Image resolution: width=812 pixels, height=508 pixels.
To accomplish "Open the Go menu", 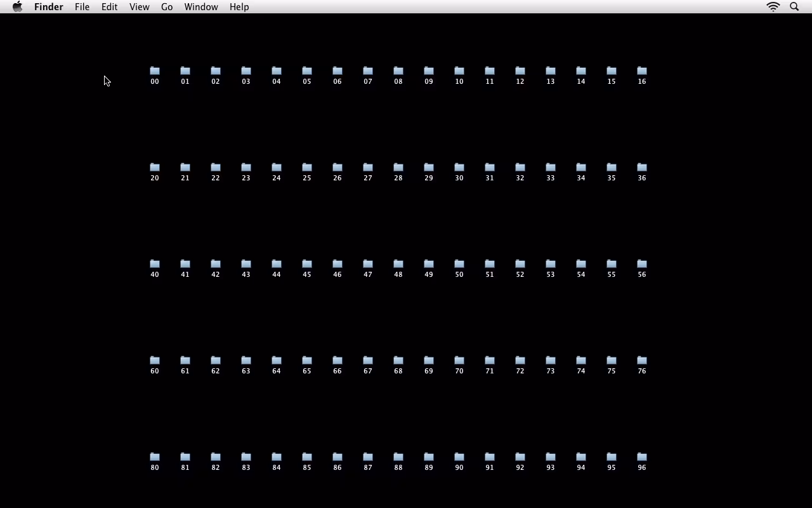I will tap(167, 7).
